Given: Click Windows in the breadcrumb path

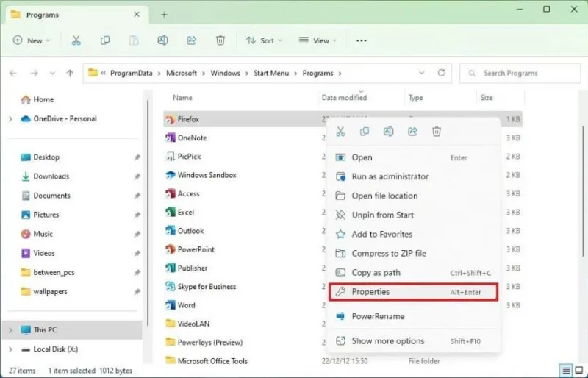Looking at the screenshot, I should [225, 74].
